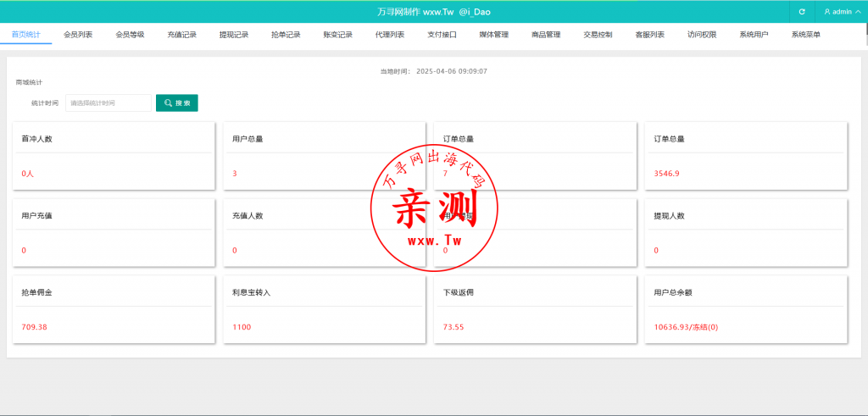Click the 3546.9 order value
868x416 pixels.
click(667, 174)
